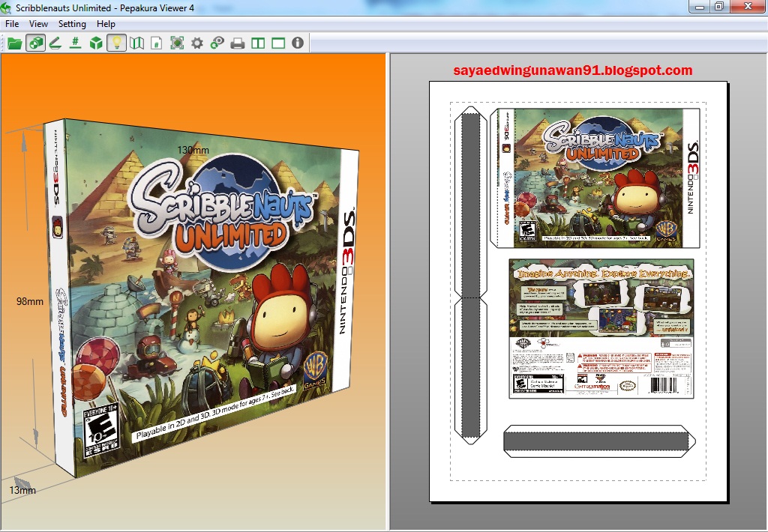
Task: Switch to single-pane window layout
Action: pos(277,43)
